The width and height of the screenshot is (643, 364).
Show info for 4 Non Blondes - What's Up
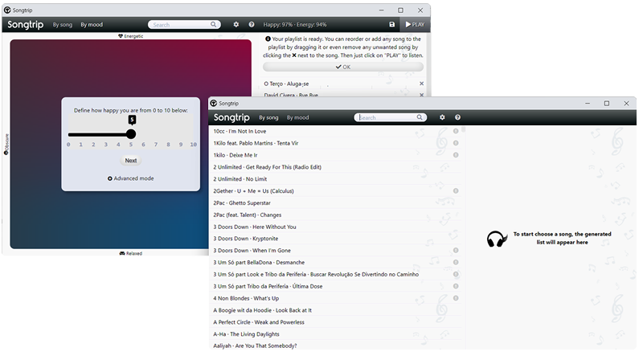456,298
